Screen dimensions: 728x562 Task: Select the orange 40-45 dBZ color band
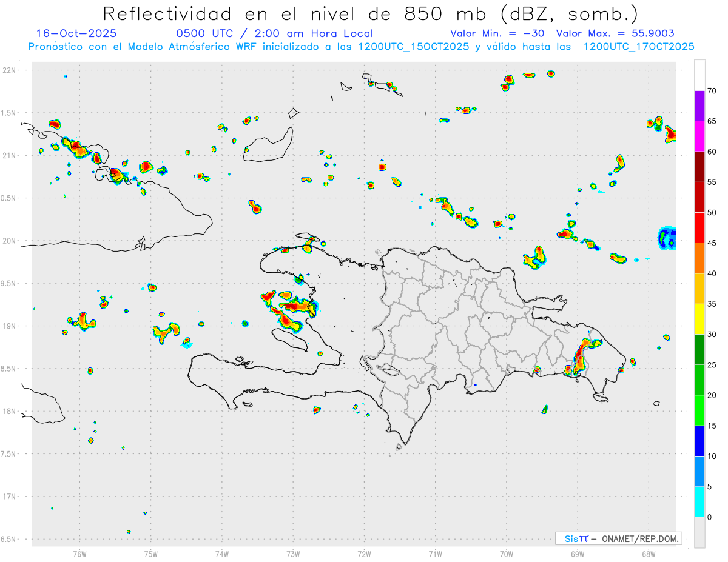[x=699, y=258]
